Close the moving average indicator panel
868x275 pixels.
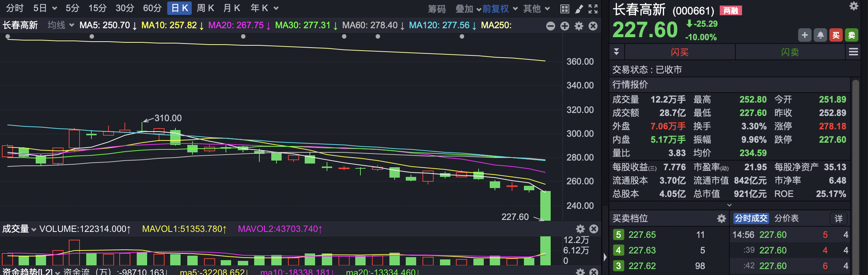click(x=593, y=26)
